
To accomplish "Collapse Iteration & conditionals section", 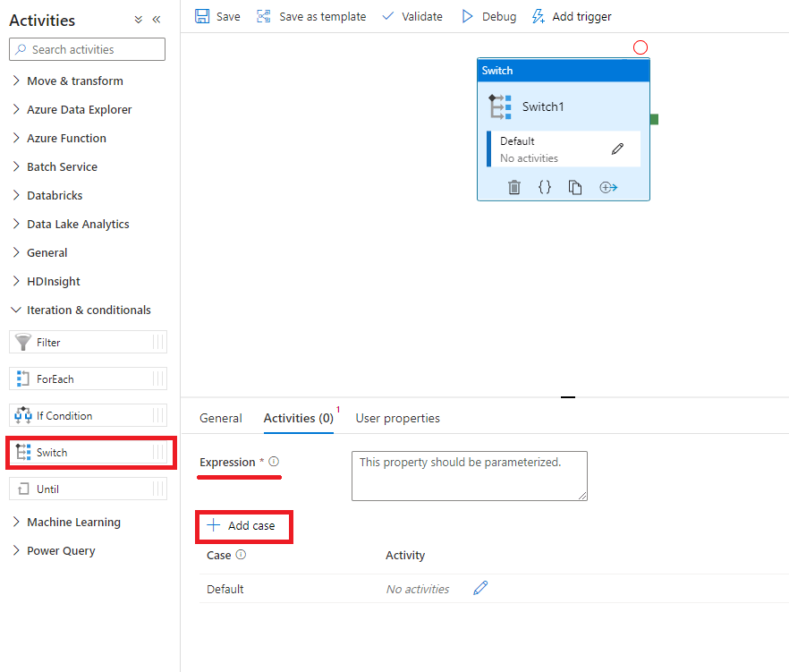I will pos(88,310).
